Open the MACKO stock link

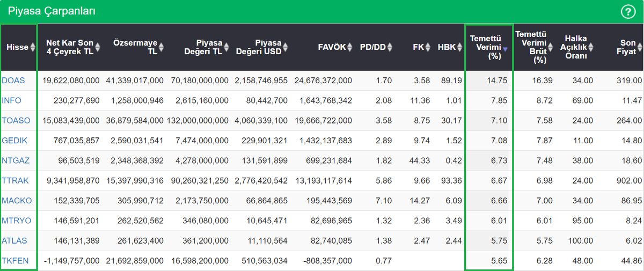pyautogui.click(x=17, y=201)
